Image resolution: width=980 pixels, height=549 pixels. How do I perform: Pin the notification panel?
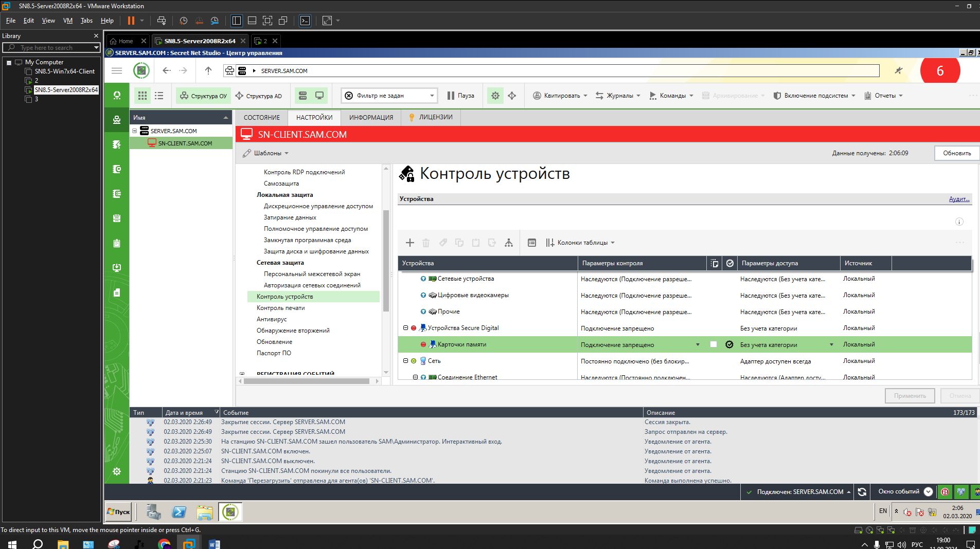(x=899, y=71)
